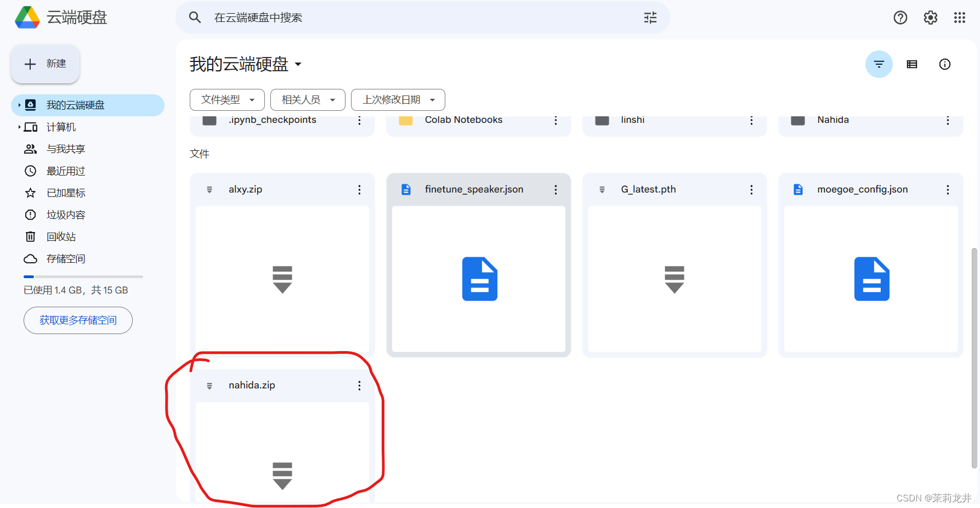Click the Colab Notebooks yellow folder icon
The width and height of the screenshot is (980, 508).
406,120
